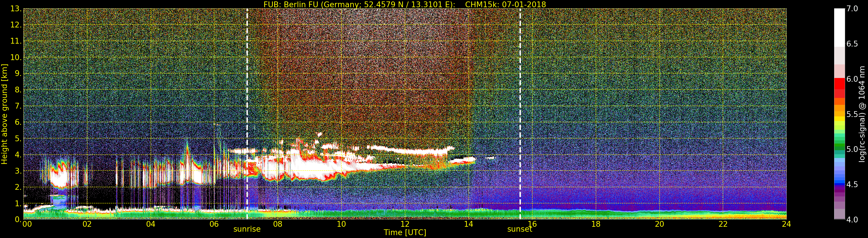
Task: Click the '13.' height axis tick label
Action: [x=16, y=9]
